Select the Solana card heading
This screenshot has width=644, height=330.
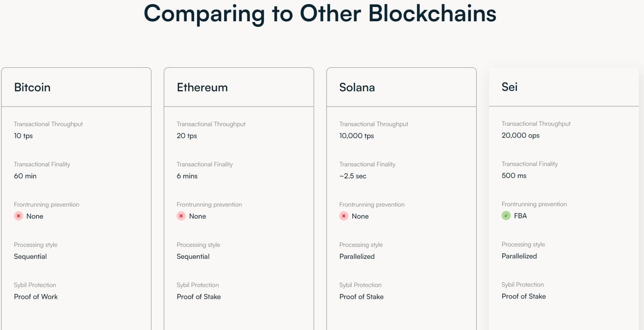click(357, 87)
